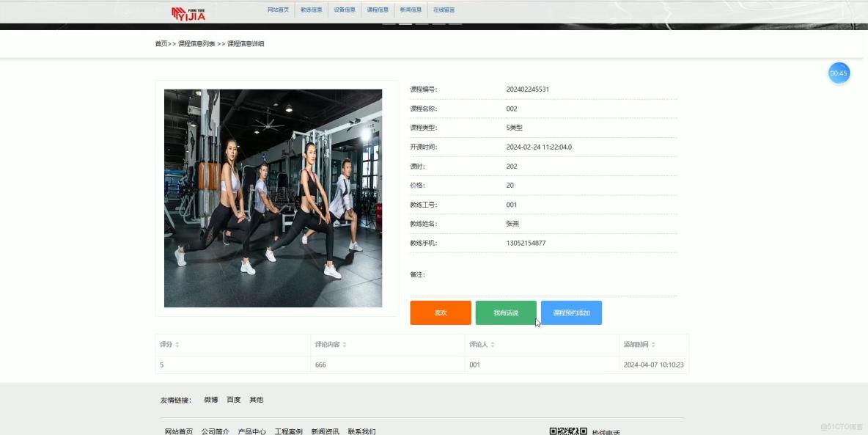Click the sort arrows beside 评论人 header
This screenshot has height=435, width=868.
pos(491,345)
